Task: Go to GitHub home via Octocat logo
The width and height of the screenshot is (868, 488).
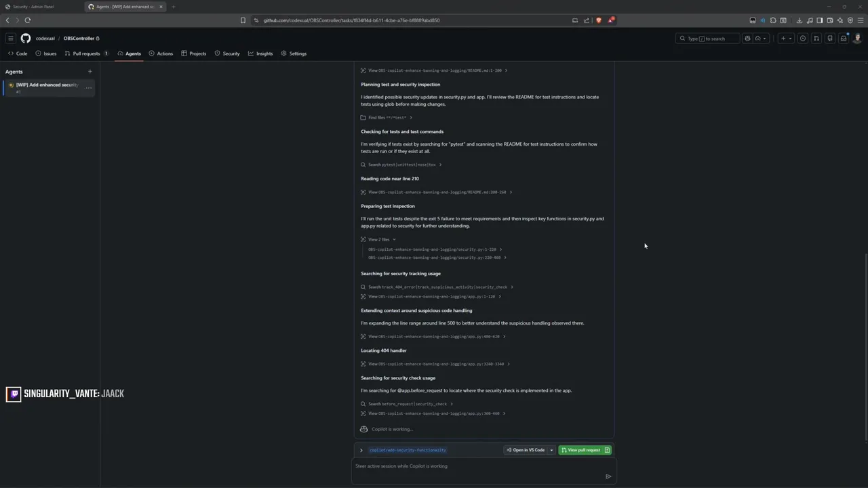Action: coord(26,39)
